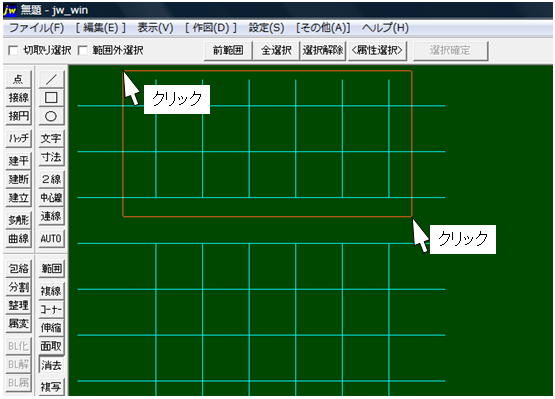Select the 属変 (attribute change) tool
Screen dimensions: 555x399
click(x=18, y=324)
